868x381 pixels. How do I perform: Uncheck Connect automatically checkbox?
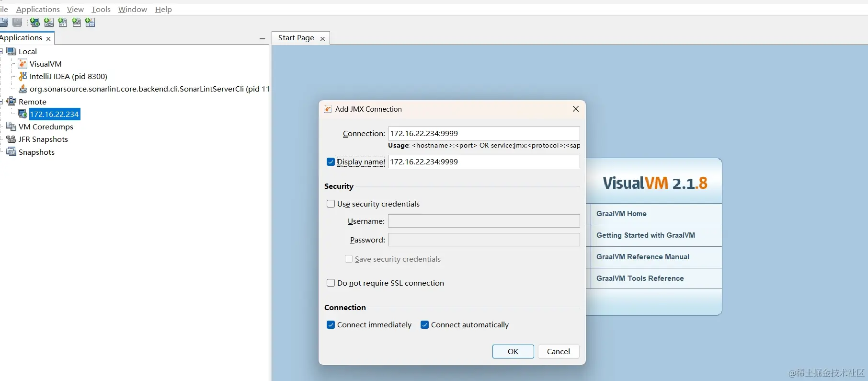click(x=424, y=324)
